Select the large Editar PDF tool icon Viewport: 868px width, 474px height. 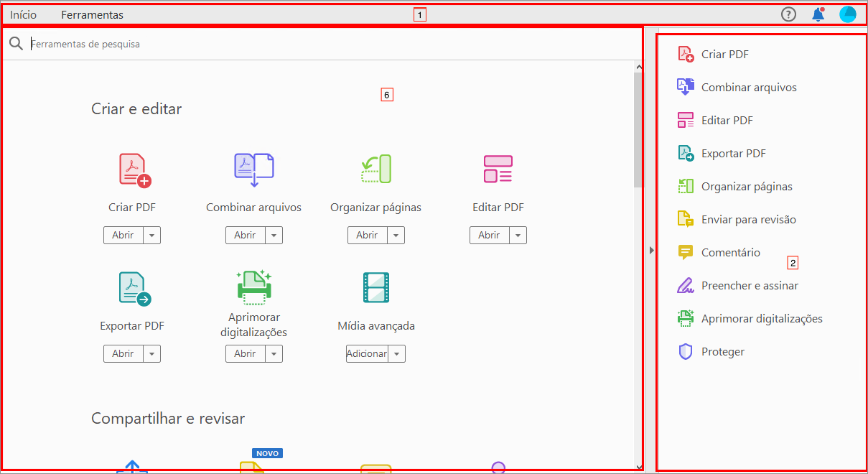pos(498,169)
